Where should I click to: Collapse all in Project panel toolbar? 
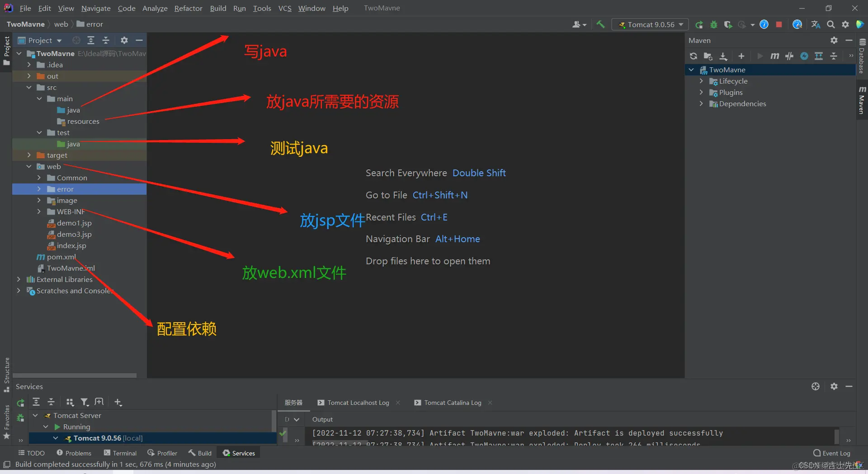tap(106, 40)
